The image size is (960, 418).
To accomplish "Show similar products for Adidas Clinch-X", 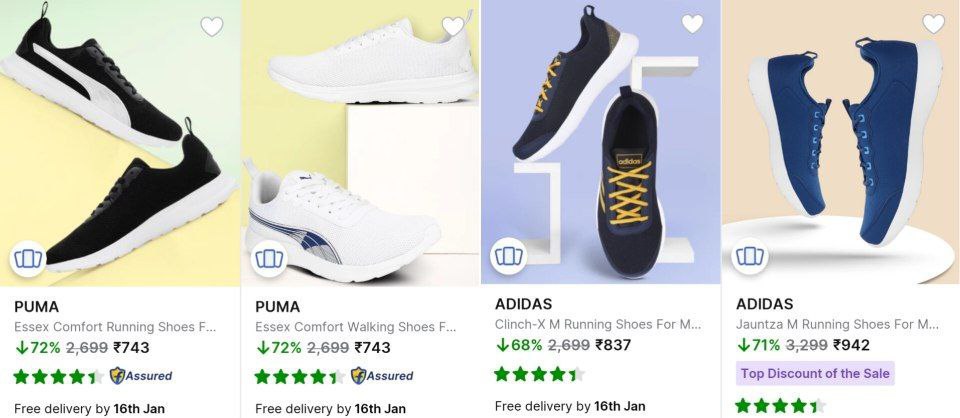I will tap(509, 256).
